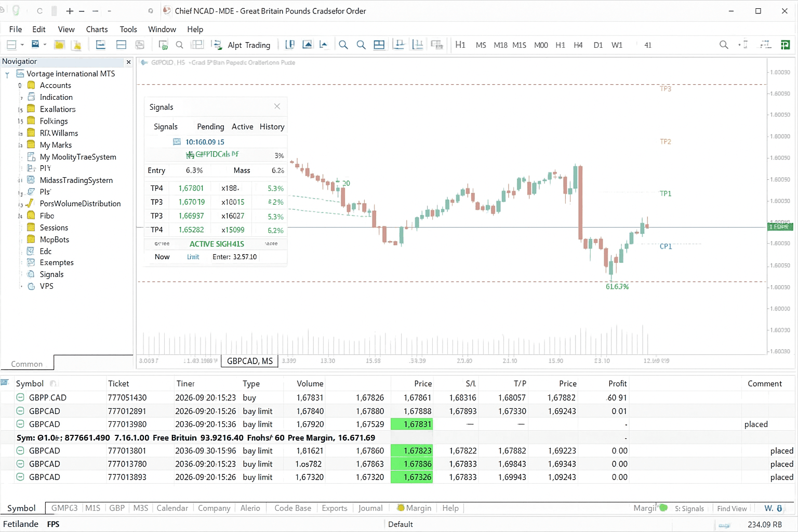The image size is (798, 532).
Task: Click the Common tab below Navigator
Action: point(27,364)
